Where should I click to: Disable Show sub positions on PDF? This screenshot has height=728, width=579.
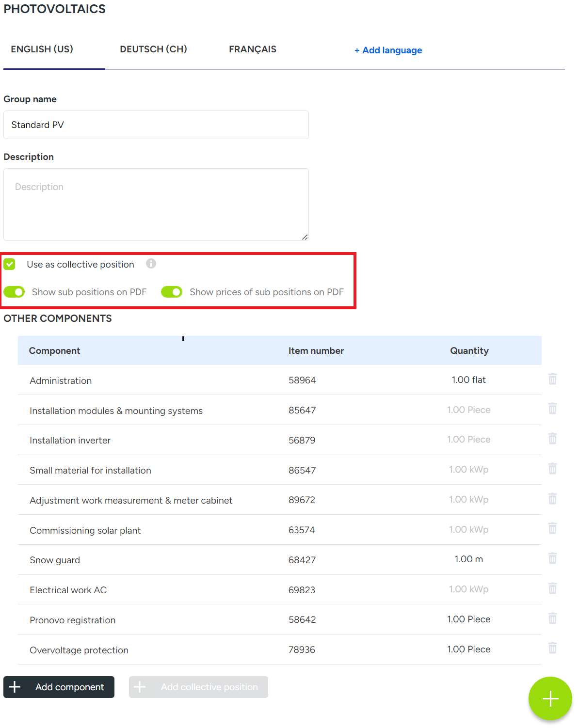(x=14, y=292)
